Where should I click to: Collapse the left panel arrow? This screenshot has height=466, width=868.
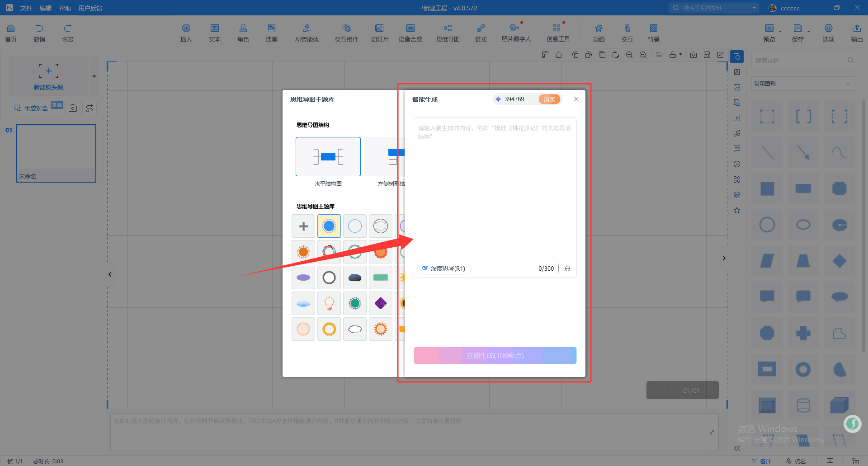(110, 274)
